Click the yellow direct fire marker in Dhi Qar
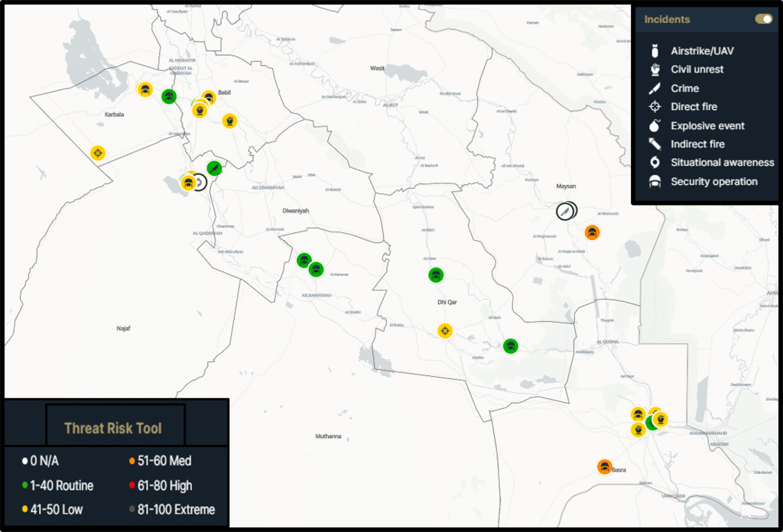 click(x=445, y=330)
